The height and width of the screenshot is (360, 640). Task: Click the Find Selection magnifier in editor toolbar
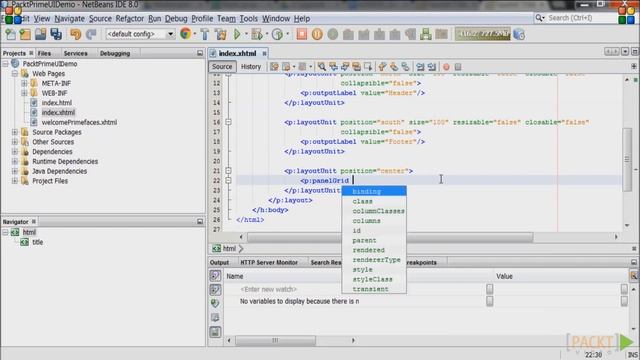click(x=322, y=67)
